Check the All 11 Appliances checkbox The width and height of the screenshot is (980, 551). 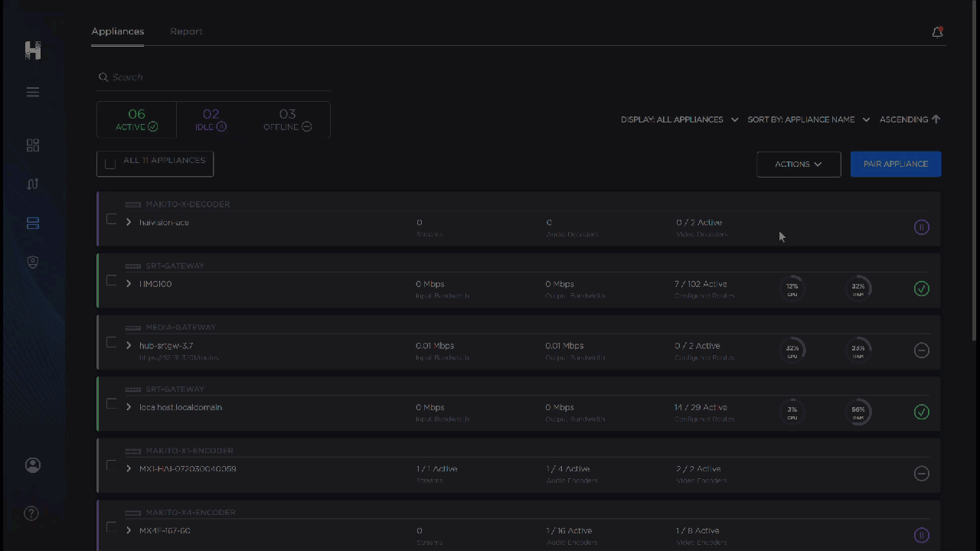point(110,164)
